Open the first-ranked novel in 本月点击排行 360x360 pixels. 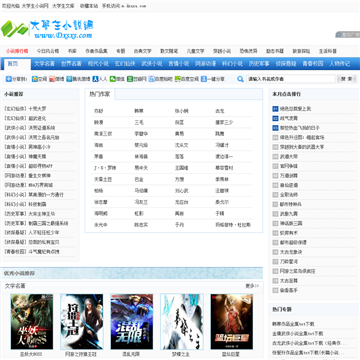click(x=295, y=109)
